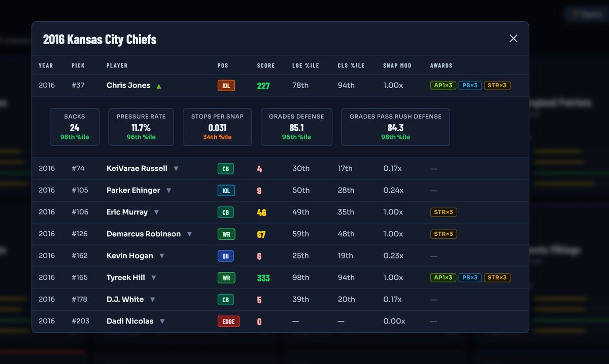This screenshot has height=364, width=609.
Task: Expand Demarcus Robinson row arrow
Action: (189, 234)
